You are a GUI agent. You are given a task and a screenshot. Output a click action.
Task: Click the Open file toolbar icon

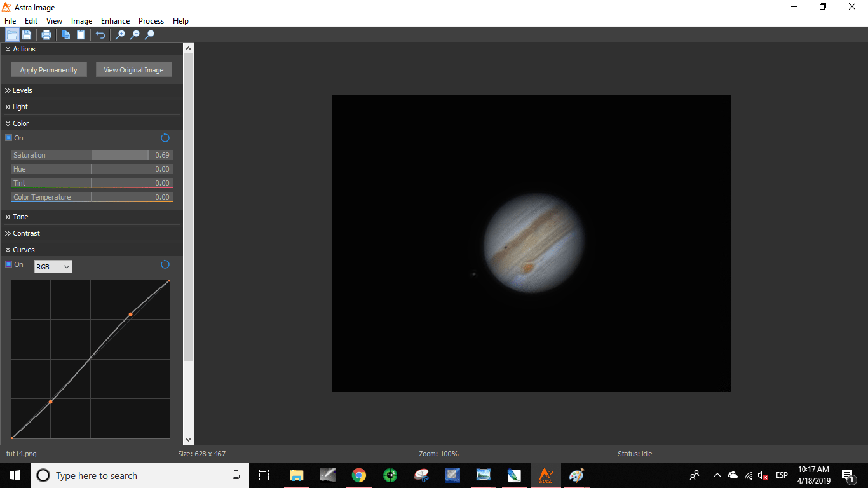pyautogui.click(x=11, y=35)
